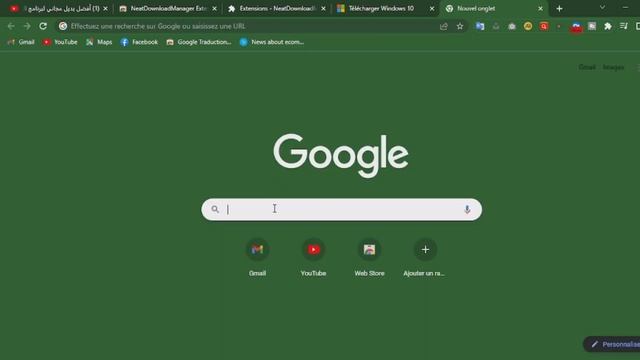
Task: Open the Facebook bookmark
Action: (x=139, y=42)
